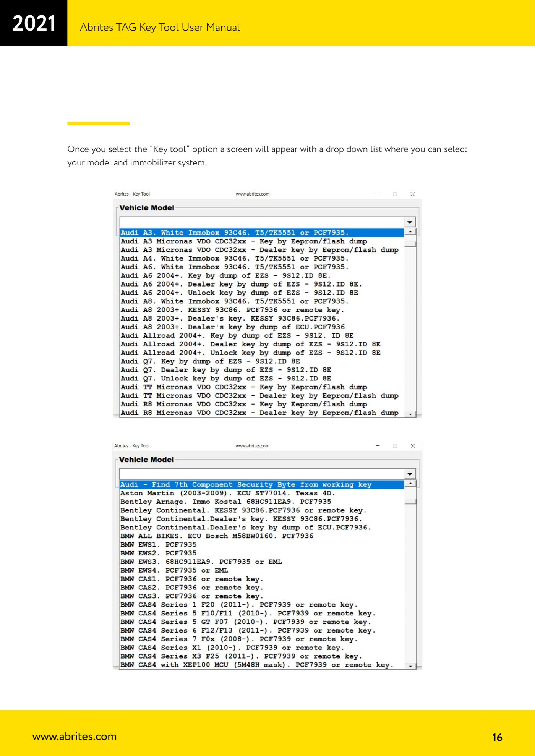Click the scroll-down arrow of the BMW model list

pyautogui.click(x=410, y=666)
